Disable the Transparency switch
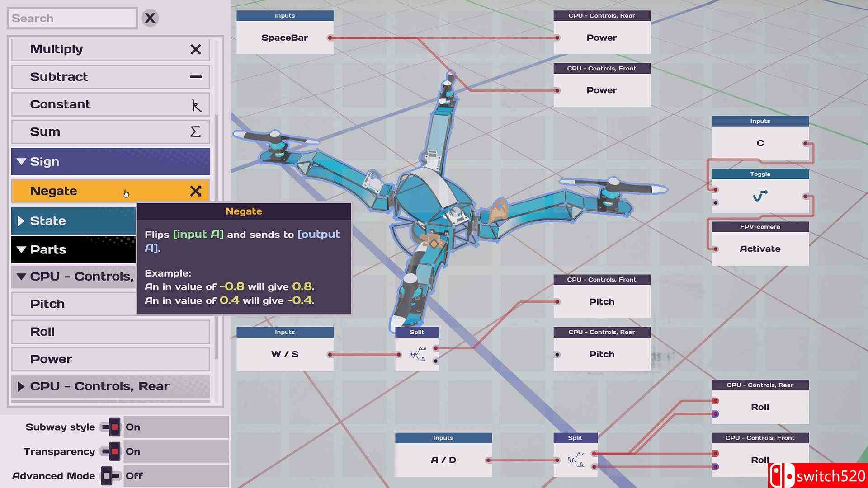Viewport: 868px width, 488px height. 111,451
